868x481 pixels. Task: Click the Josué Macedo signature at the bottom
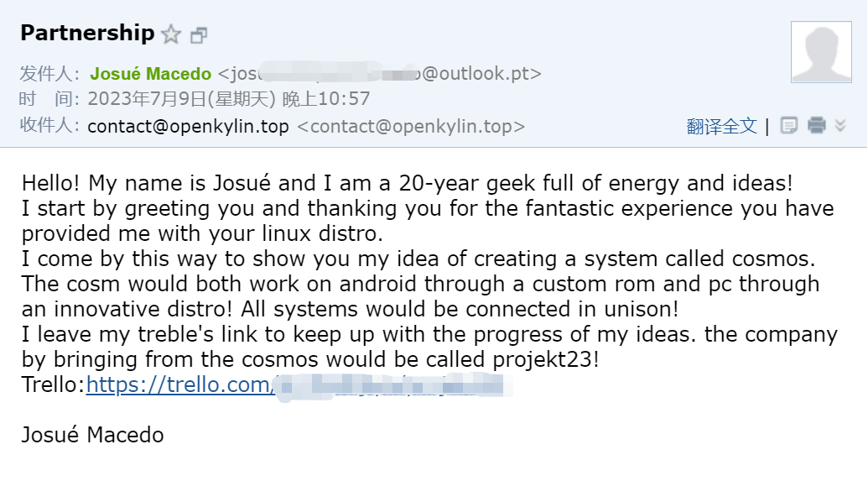(92, 435)
